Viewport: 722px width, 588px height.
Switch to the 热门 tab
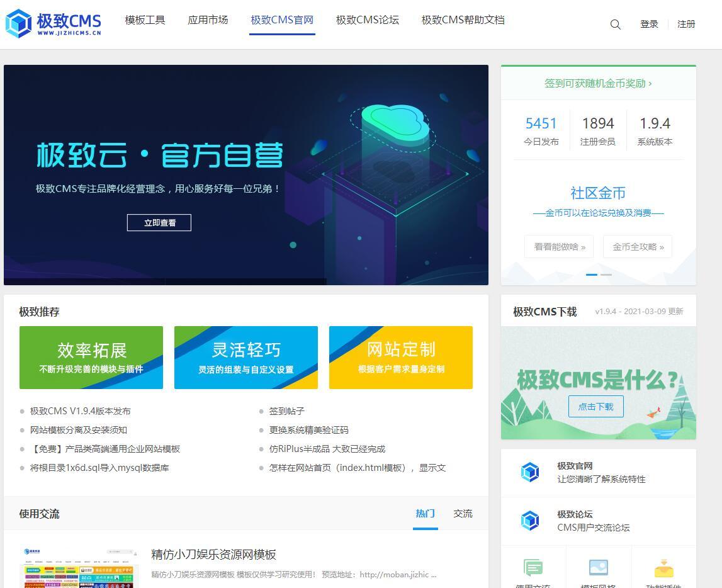pyautogui.click(x=425, y=514)
